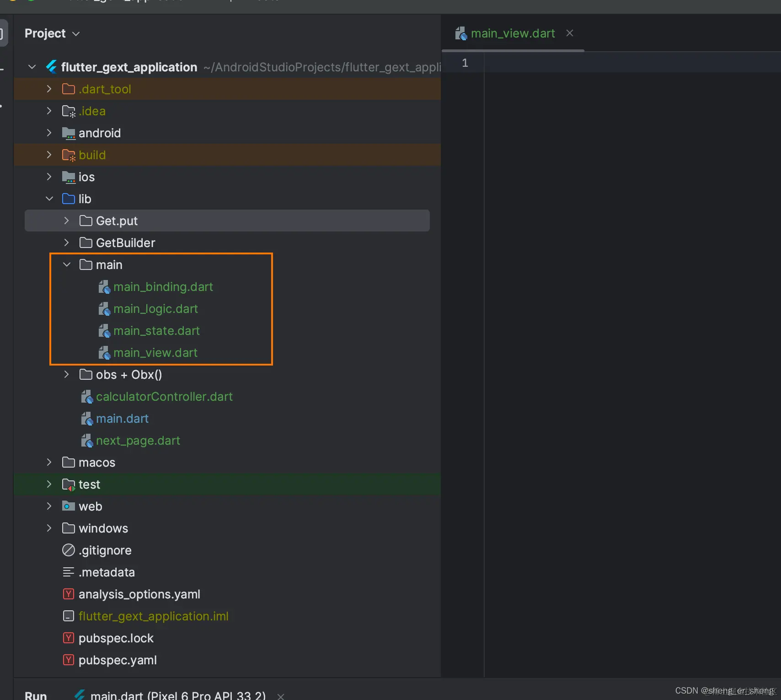Screen dimensions: 781x700
Task: Click the .metadata file icon
Action: pos(69,572)
